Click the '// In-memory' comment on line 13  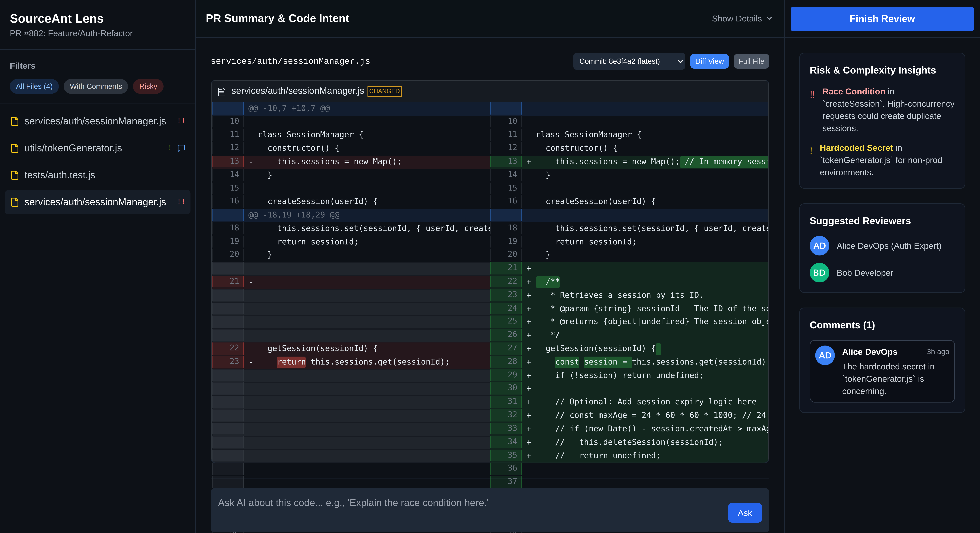724,162
